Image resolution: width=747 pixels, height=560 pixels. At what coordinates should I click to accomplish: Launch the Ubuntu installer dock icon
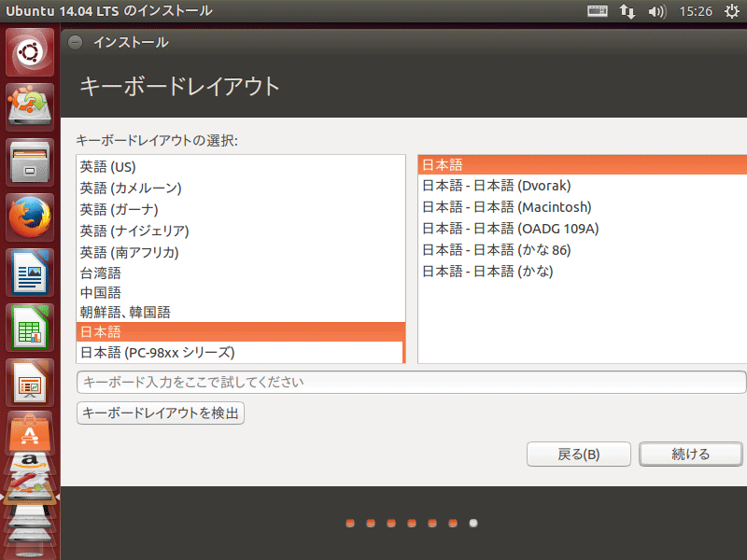pos(30,106)
